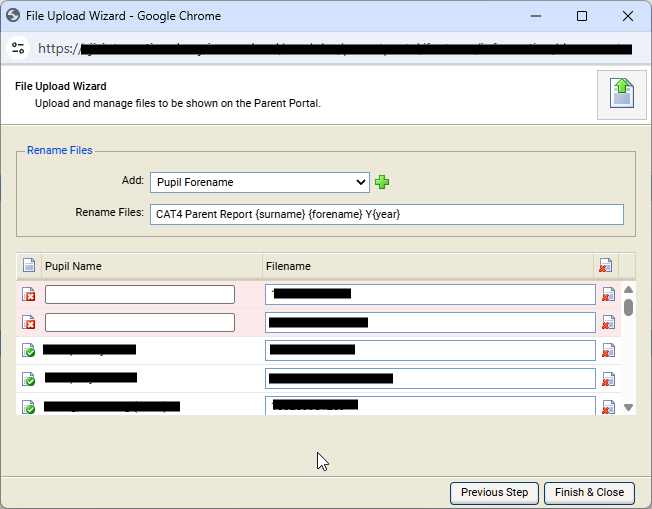Remove the second file row with its delete icon
This screenshot has width=652, height=509.
pyautogui.click(x=608, y=322)
